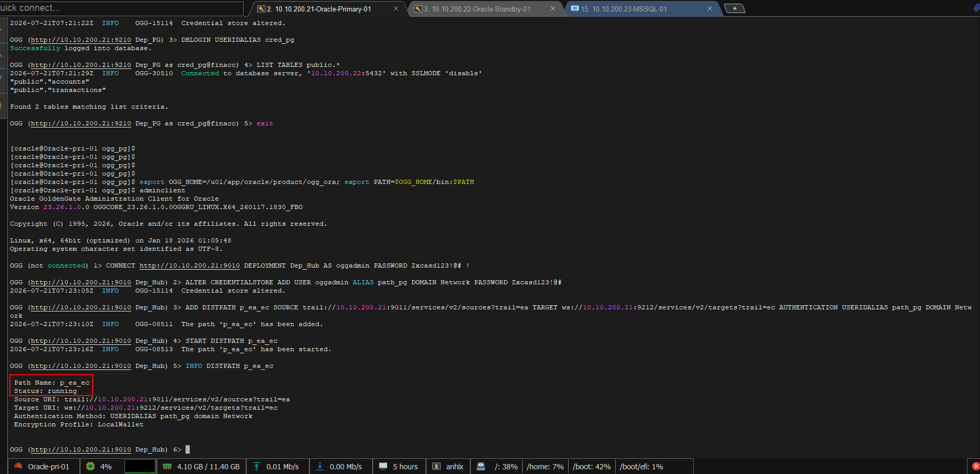Screen dimensions: 980x474
Task: Close the Oracle-Standby-01 session tab
Action: click(x=553, y=8)
